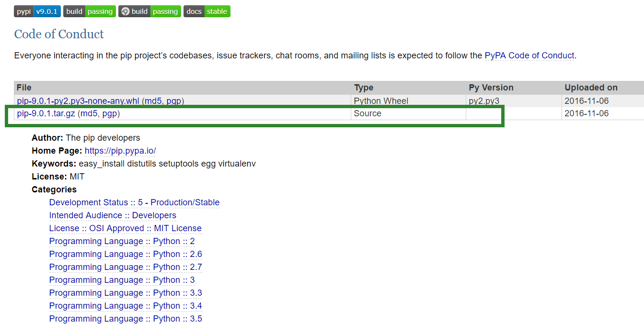Download pip-9.0.1.tar.gz source file
The width and height of the screenshot is (644, 324).
(46, 113)
